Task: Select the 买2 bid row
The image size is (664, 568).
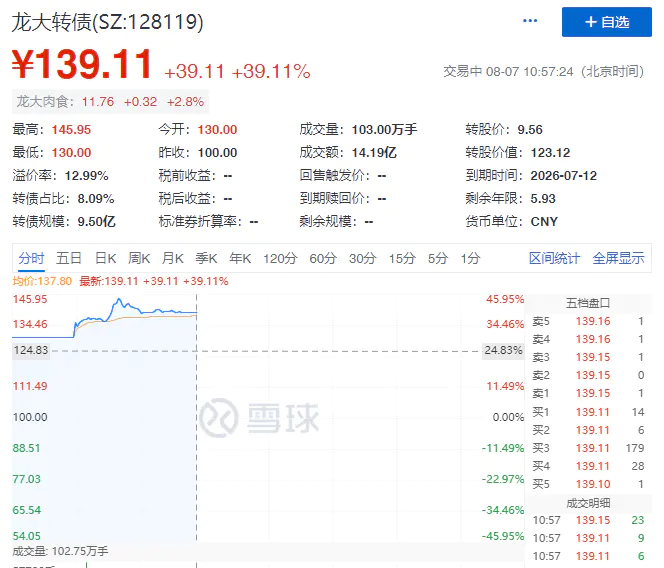Action: click(x=588, y=430)
